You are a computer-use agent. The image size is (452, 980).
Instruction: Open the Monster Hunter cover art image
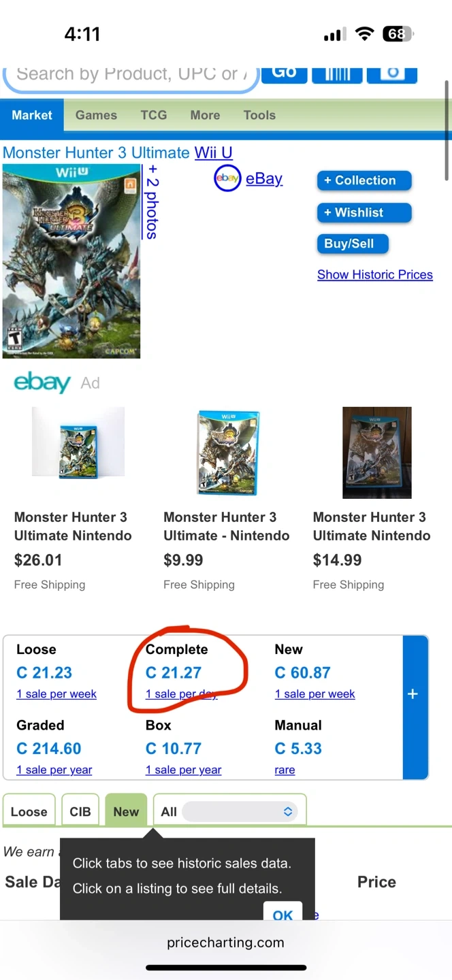[x=71, y=261]
